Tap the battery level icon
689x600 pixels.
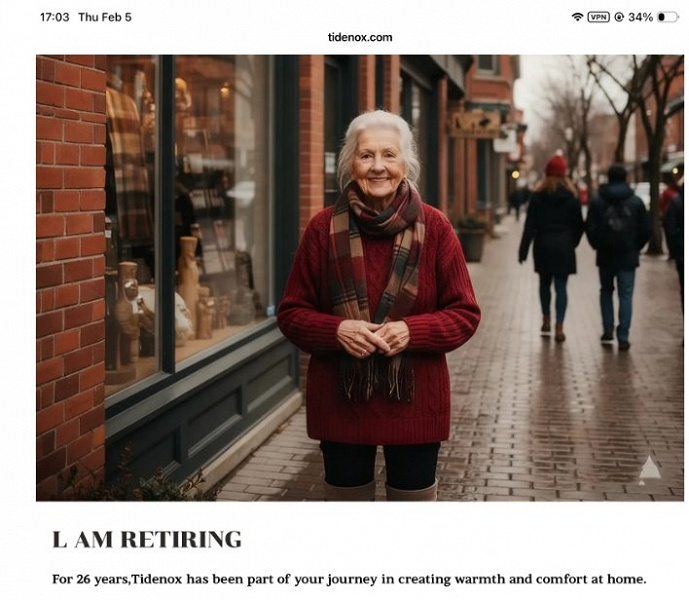coord(667,17)
